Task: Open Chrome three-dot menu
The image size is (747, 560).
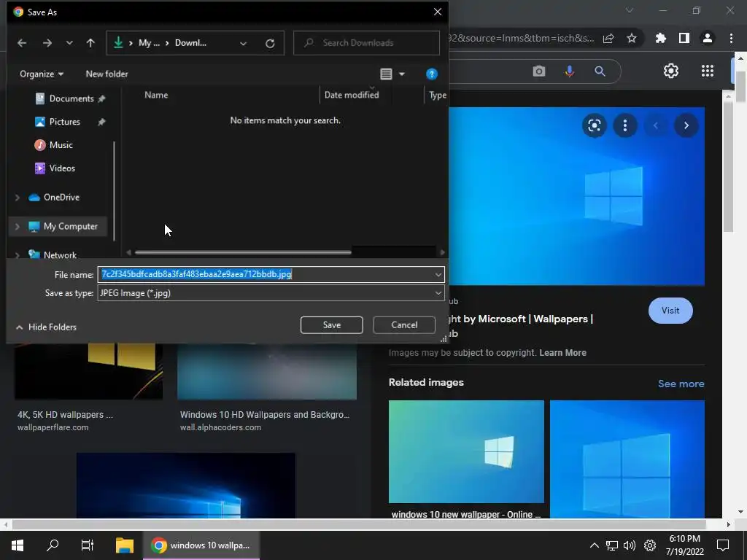Action: (x=731, y=38)
